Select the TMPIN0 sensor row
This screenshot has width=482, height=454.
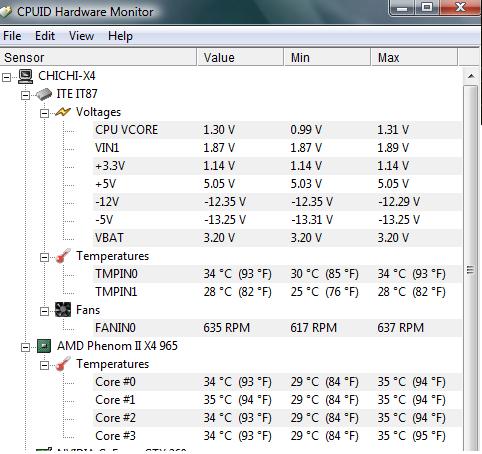[x=277, y=274]
